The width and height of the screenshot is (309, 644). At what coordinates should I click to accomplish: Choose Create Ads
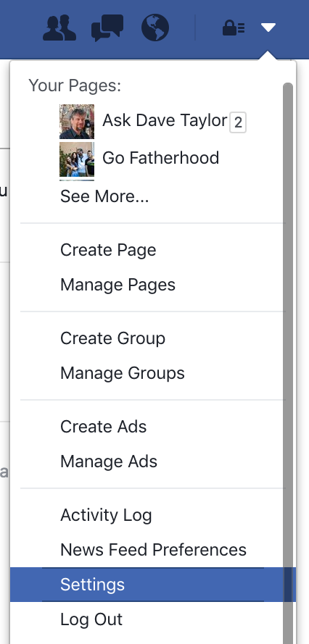(103, 427)
